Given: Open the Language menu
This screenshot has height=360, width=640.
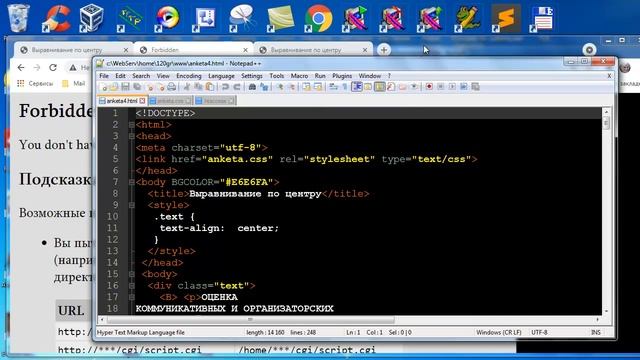Looking at the screenshot, I should click(221, 76).
